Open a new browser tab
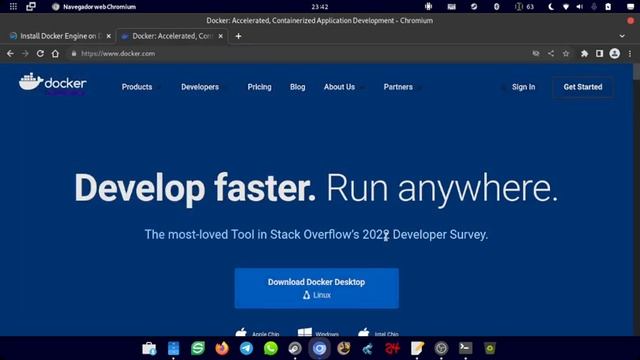Screen dimensions: 640x360 click(238, 36)
